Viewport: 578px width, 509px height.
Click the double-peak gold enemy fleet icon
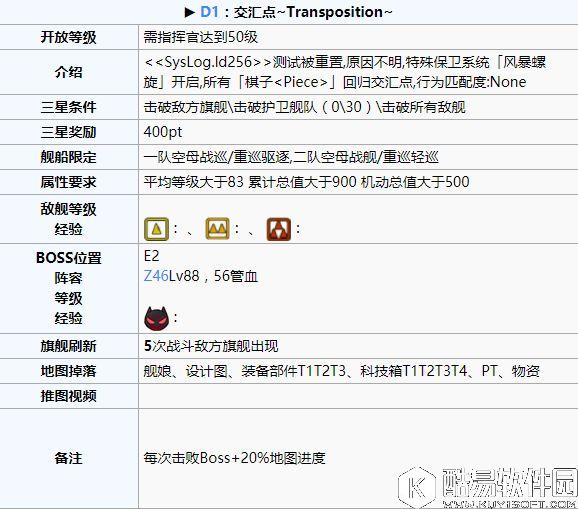217,229
